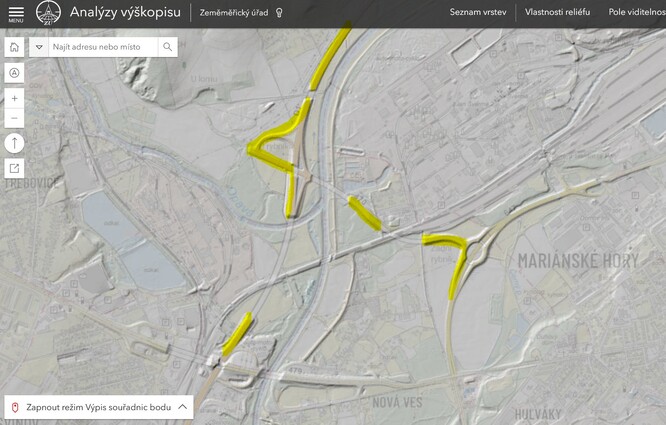The height and width of the screenshot is (425, 666).
Task: Click the share/export map icon
Action: (14, 168)
